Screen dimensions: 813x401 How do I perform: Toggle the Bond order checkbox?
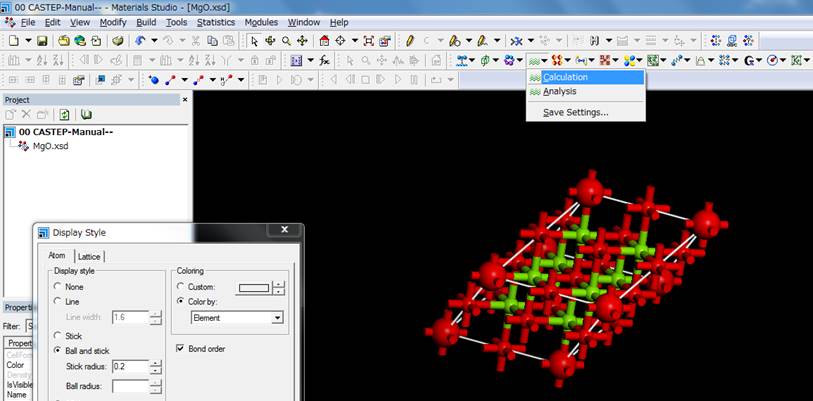180,349
